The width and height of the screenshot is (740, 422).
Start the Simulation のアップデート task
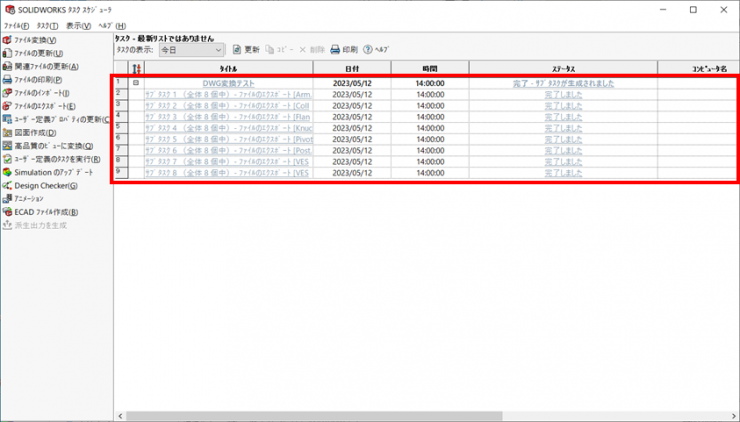click(53, 172)
